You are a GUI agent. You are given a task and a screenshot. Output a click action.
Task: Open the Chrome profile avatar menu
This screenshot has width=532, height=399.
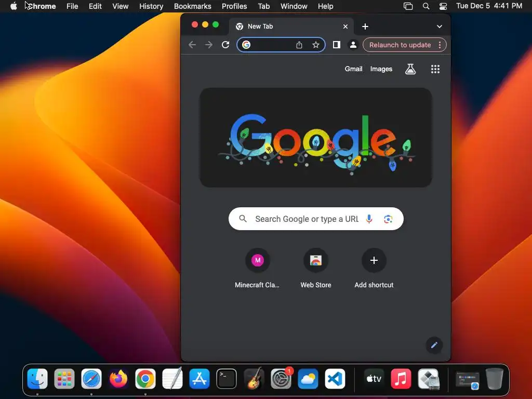click(x=353, y=45)
